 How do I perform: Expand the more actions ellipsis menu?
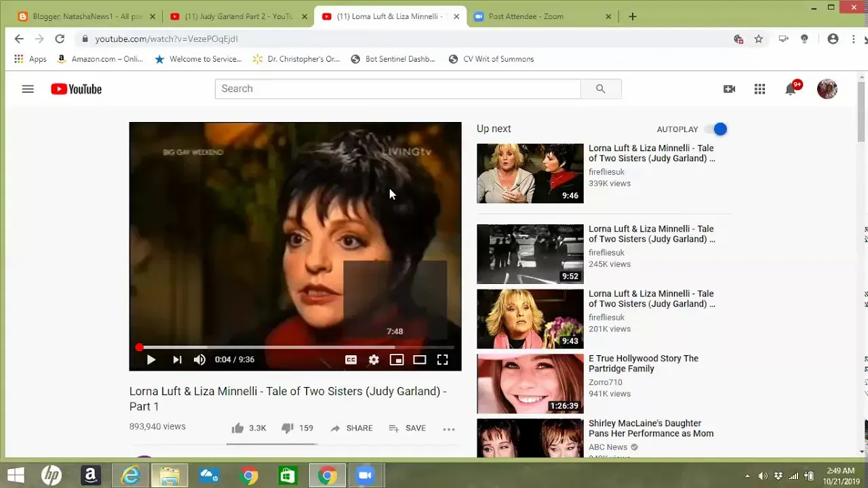click(448, 428)
